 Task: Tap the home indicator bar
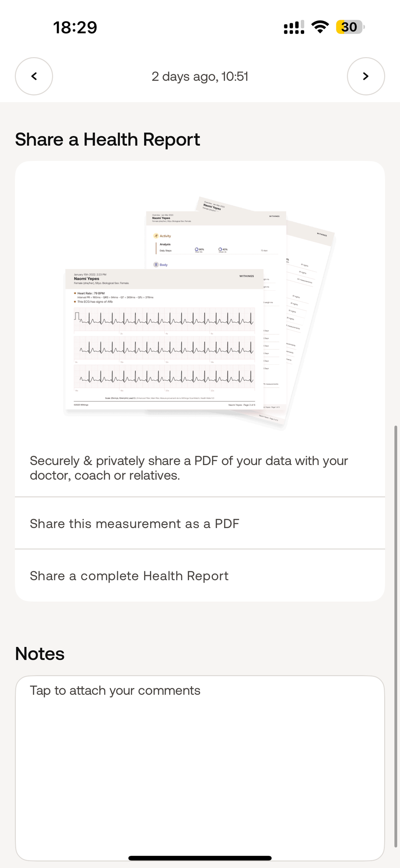click(x=200, y=858)
